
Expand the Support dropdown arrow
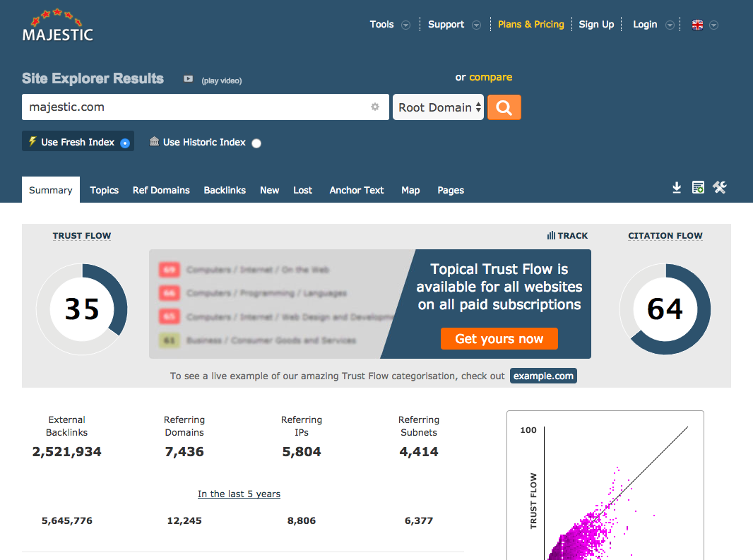pyautogui.click(x=476, y=25)
